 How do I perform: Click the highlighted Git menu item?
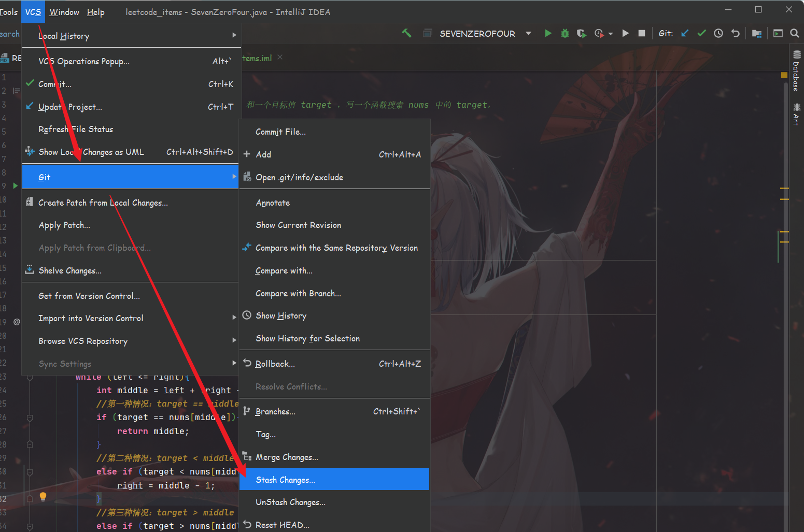tap(130, 177)
